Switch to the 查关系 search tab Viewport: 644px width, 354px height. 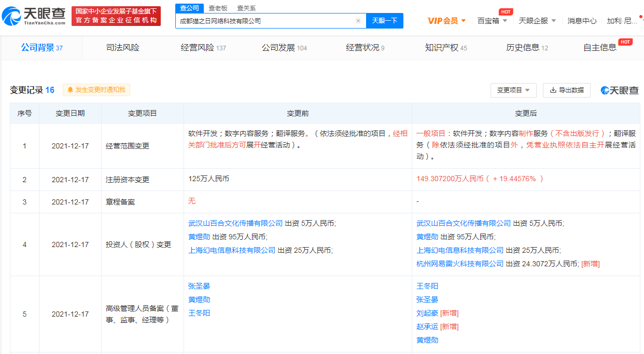pyautogui.click(x=246, y=8)
